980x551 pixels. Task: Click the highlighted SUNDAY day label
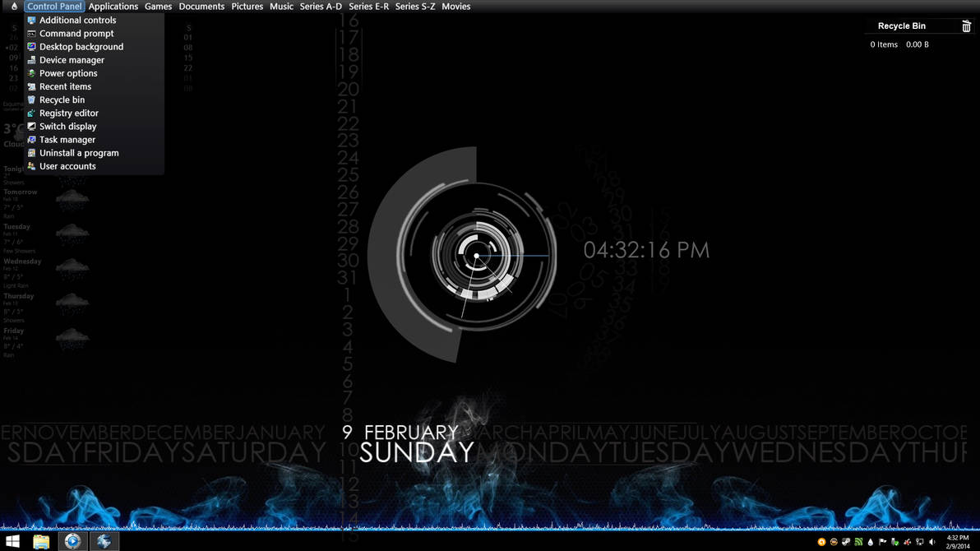tap(416, 453)
